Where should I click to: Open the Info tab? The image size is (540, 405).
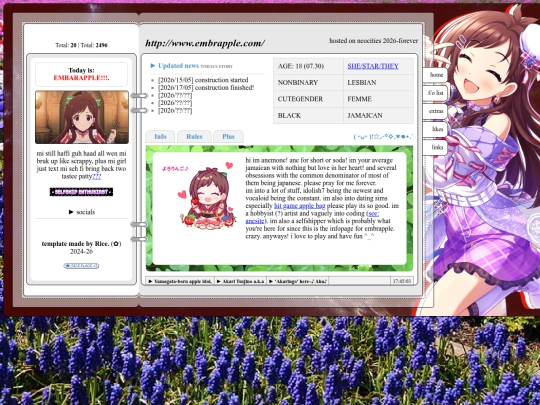(160, 137)
